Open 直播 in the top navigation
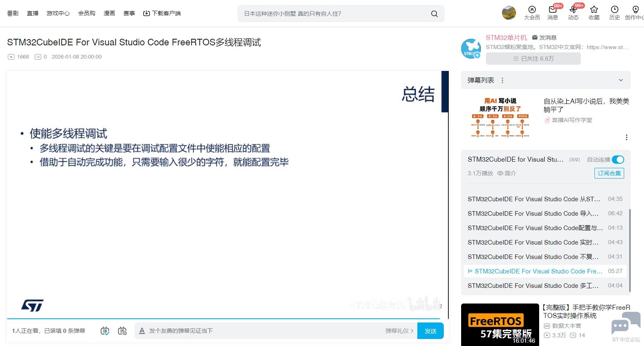The image size is (644, 346). 33,13
